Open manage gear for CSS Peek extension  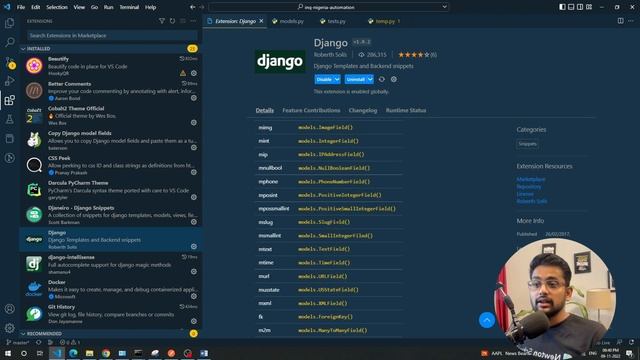194,172
